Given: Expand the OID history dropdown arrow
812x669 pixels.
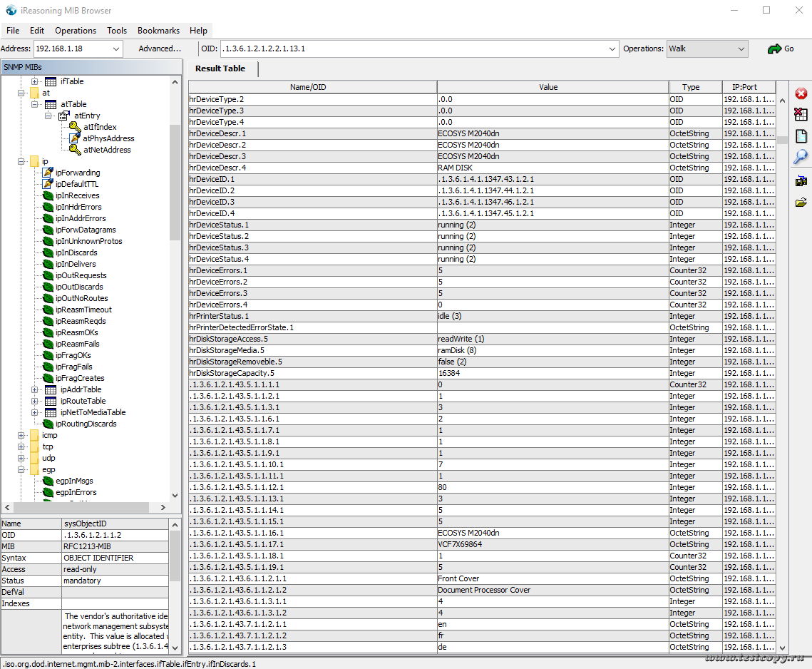Looking at the screenshot, I should pyautogui.click(x=612, y=48).
